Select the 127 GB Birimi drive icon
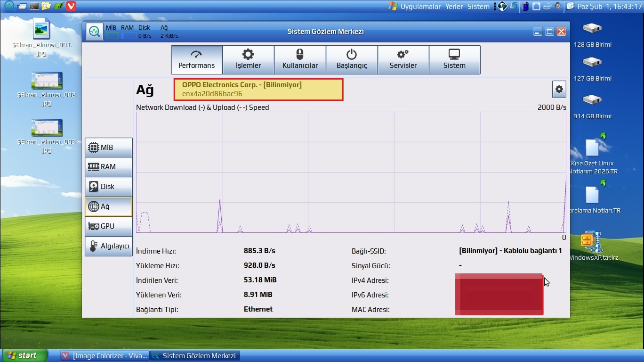This screenshot has height=362, width=644. click(x=592, y=68)
